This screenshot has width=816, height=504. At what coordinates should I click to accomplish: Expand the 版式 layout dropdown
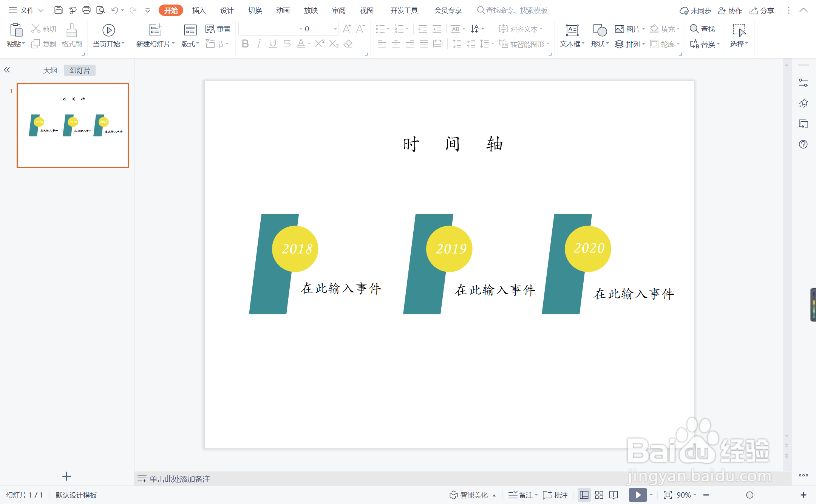[190, 44]
